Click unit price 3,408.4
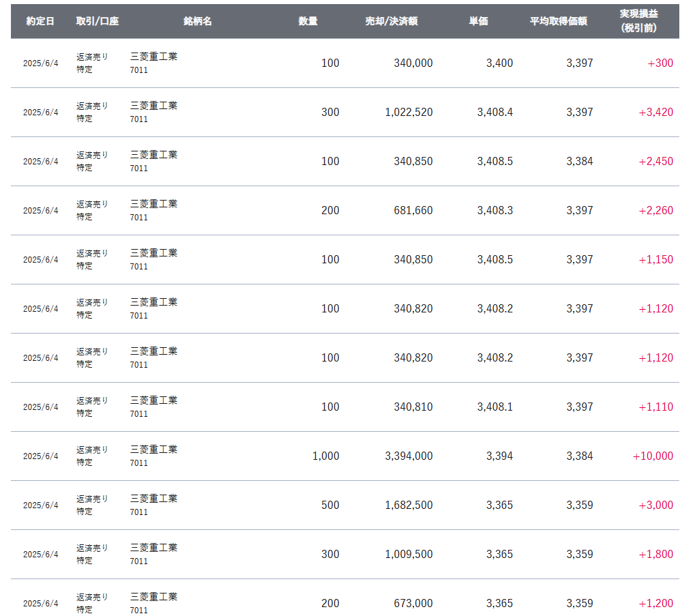This screenshot has width=695, height=616. [495, 112]
